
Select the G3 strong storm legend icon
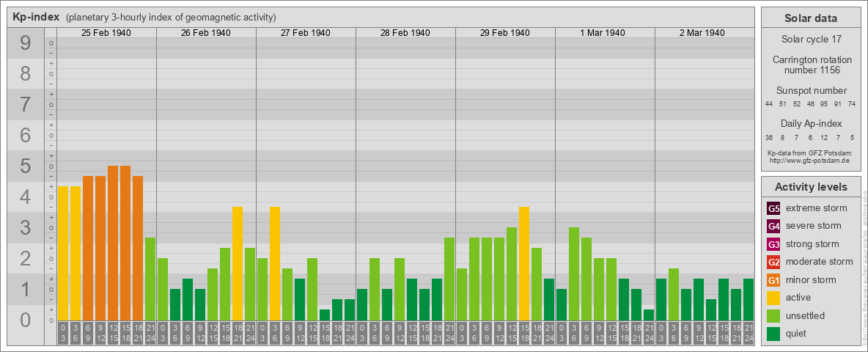(773, 244)
